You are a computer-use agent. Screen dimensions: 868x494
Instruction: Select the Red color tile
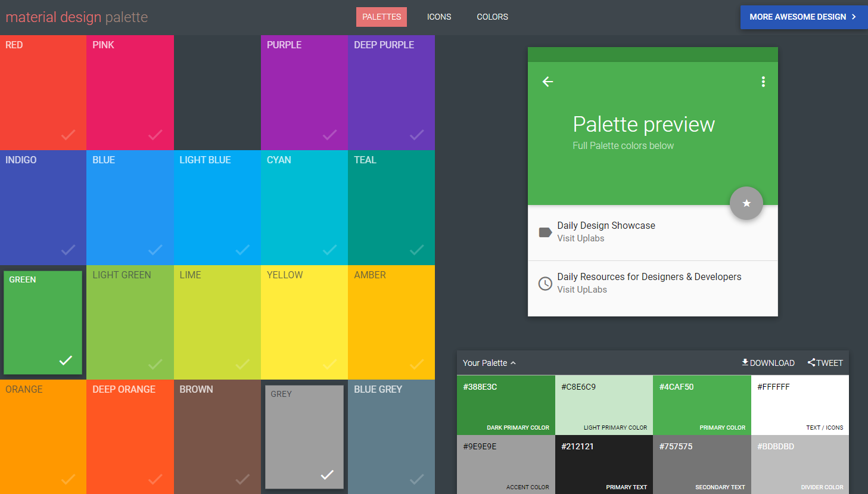tap(43, 92)
